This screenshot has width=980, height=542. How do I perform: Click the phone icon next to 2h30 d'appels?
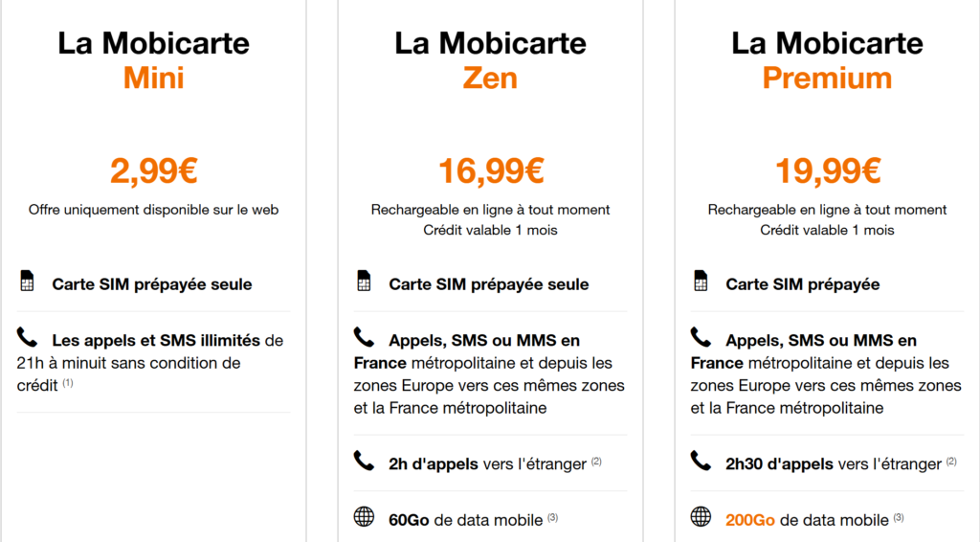coord(701,462)
